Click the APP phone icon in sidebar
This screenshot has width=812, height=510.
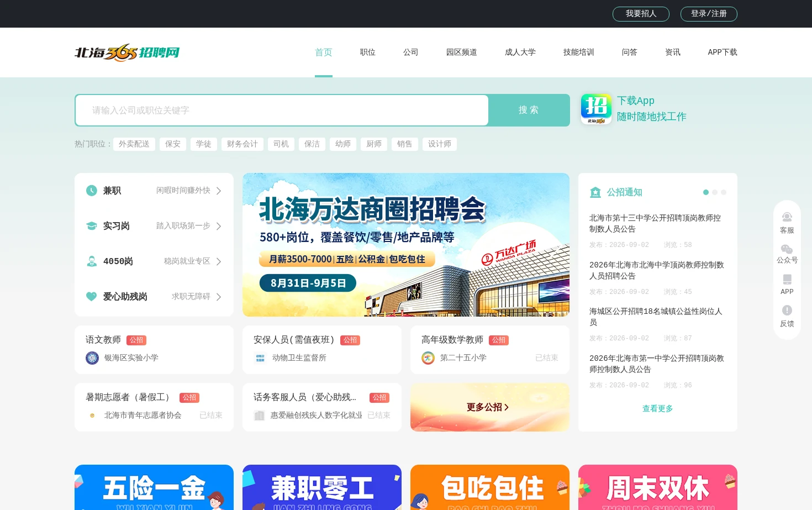coord(787,279)
